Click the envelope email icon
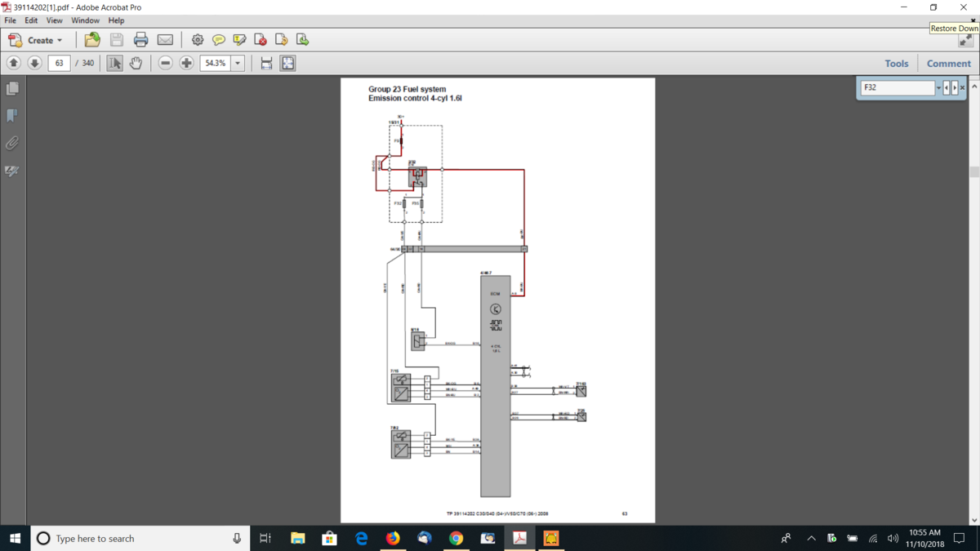This screenshot has height=551, width=980. [165, 40]
